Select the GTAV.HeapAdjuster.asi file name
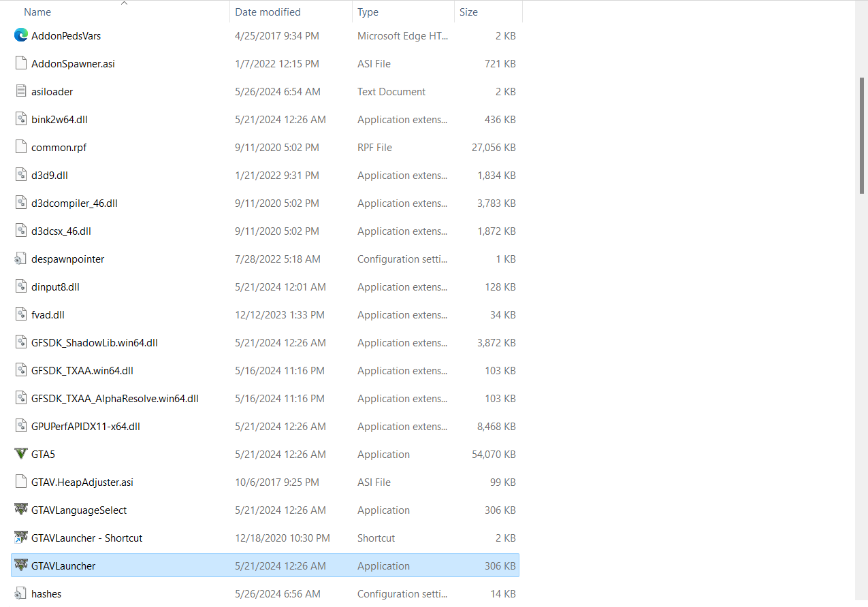 [82, 482]
